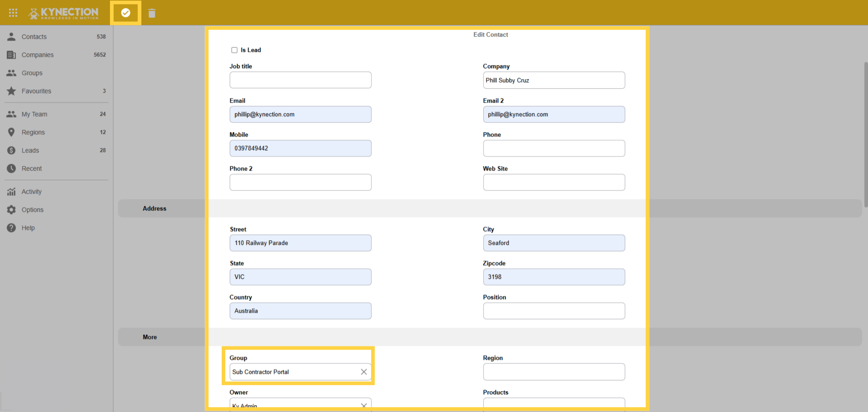The width and height of the screenshot is (868, 412).
Task: Open Options gear in sidebar
Action: [12, 210]
